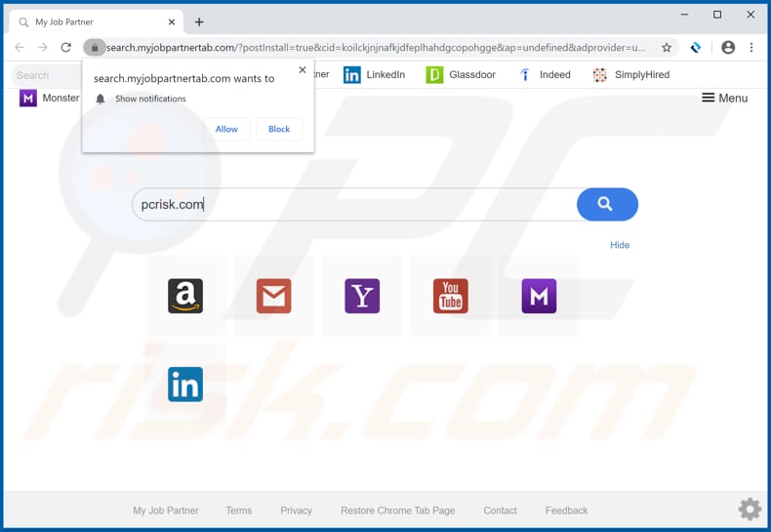771x532 pixels.
Task: Open the hamburger Menu
Action: pos(724,98)
